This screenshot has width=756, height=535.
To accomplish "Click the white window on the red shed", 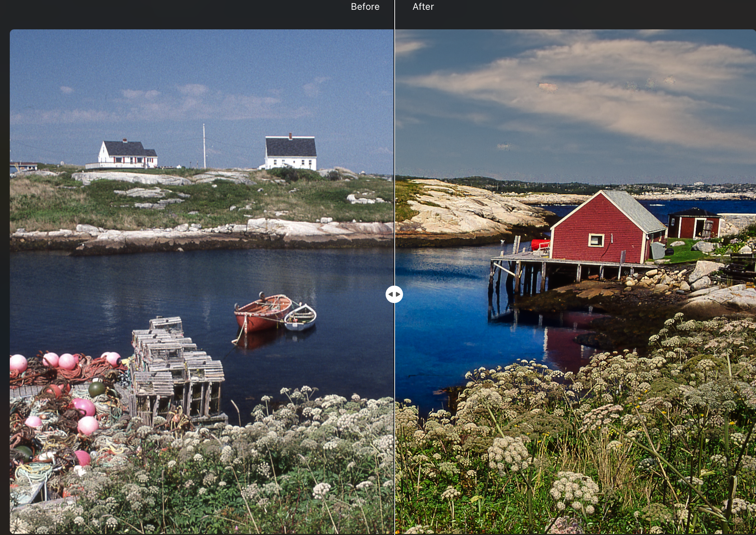I will [x=596, y=240].
